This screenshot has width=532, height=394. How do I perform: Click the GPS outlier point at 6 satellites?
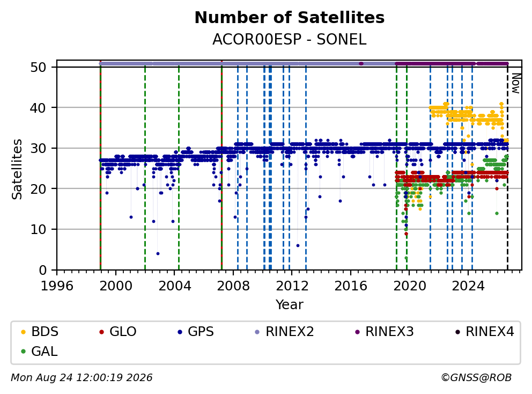pyautogui.click(x=298, y=245)
